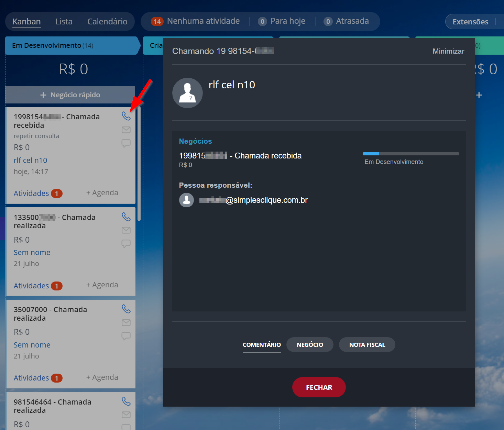Click phone icon on rlf cel n10 deal card
Image resolution: width=504 pixels, height=430 pixels.
click(x=126, y=116)
